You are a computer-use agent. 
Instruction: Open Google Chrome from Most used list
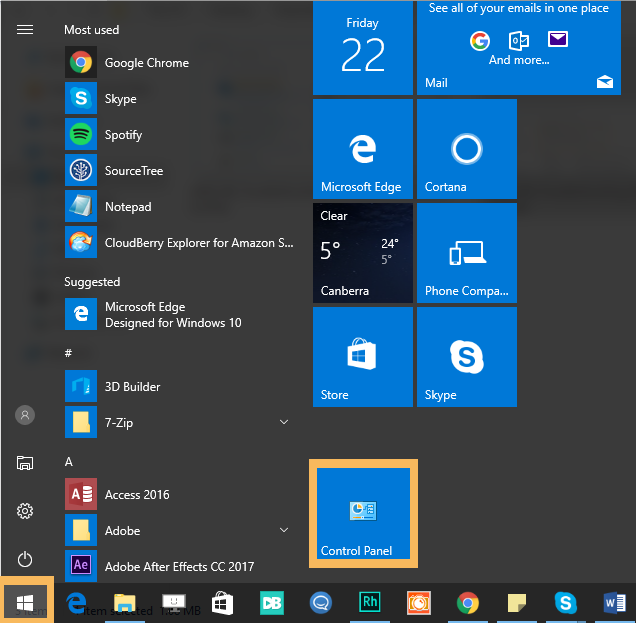[x=146, y=63]
